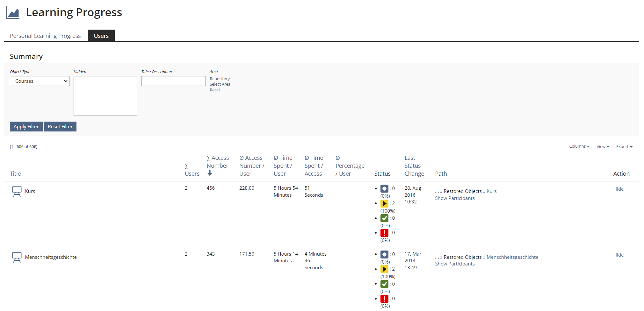Open the Object Type dropdown
Screen dimensions: 644x311
coord(40,81)
